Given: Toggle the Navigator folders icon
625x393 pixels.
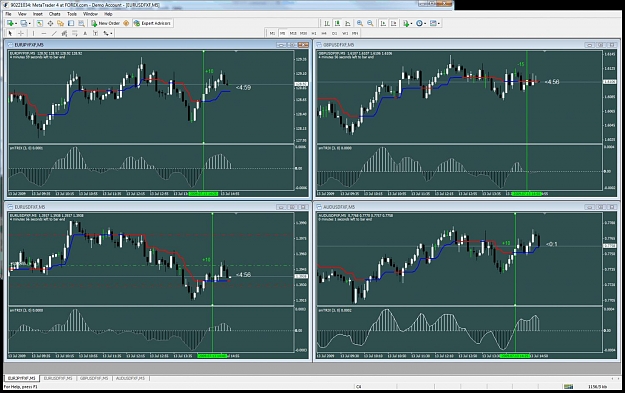Looking at the screenshot, I should click(x=61, y=23).
